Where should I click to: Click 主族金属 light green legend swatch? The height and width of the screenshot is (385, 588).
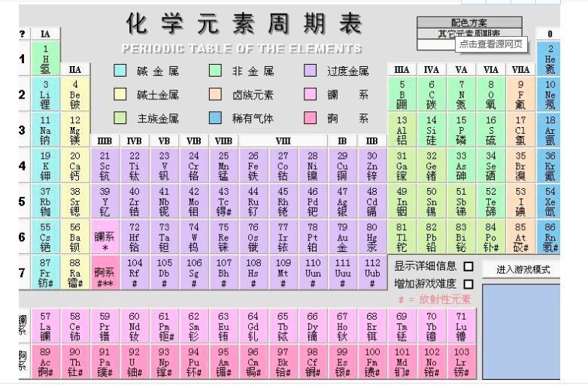(120, 118)
